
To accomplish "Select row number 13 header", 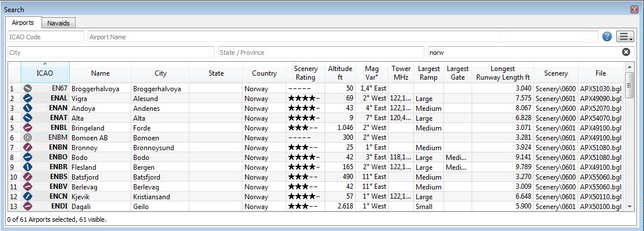I will [14, 206].
